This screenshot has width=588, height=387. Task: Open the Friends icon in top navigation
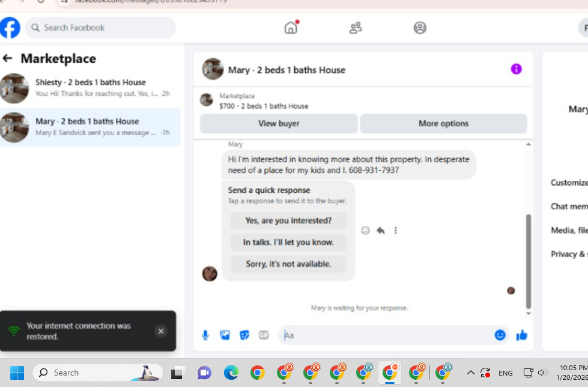(356, 28)
